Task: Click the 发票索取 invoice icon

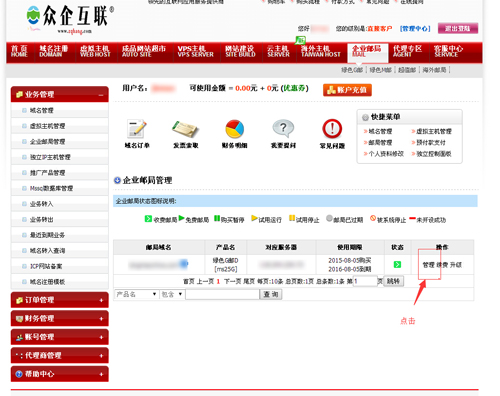Action: tap(185, 129)
